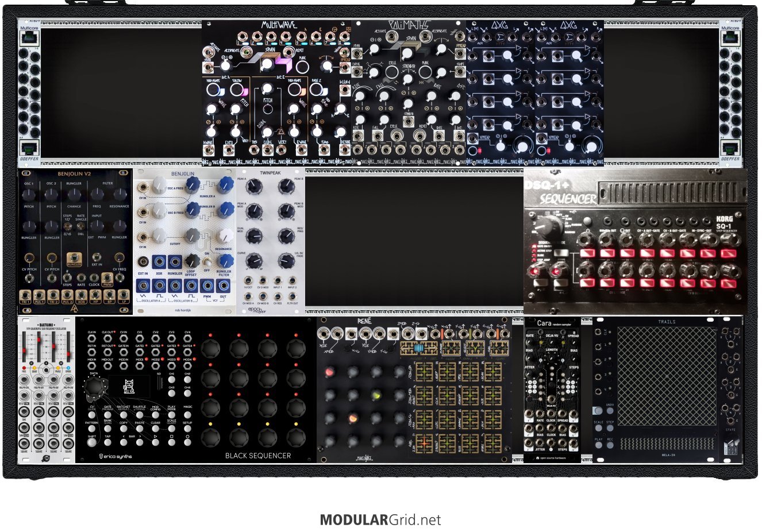
Task: Click the BLACK SEQUENCER title text
Action: pyautogui.click(x=258, y=456)
